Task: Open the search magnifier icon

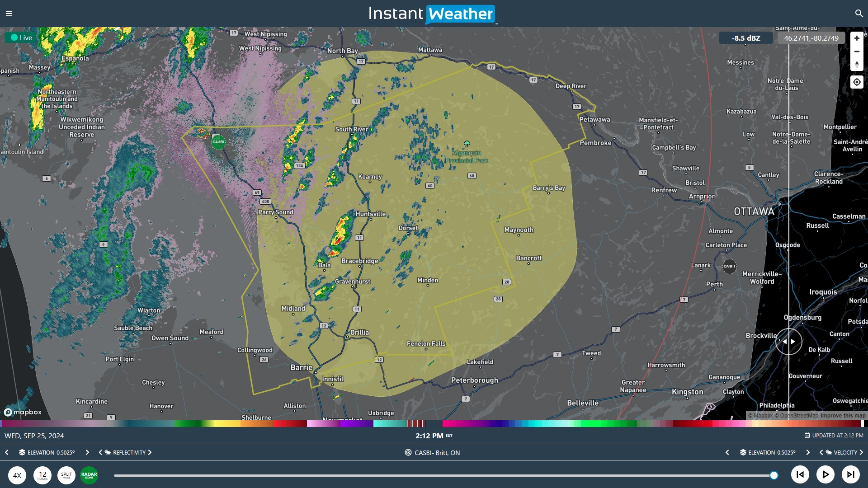Action: 859,14
